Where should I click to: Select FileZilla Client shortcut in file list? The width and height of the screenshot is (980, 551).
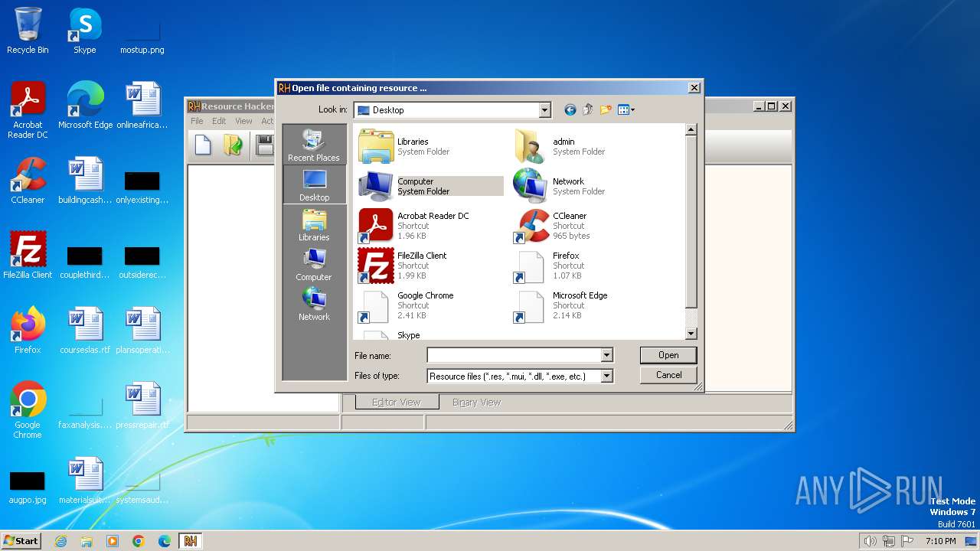point(430,266)
